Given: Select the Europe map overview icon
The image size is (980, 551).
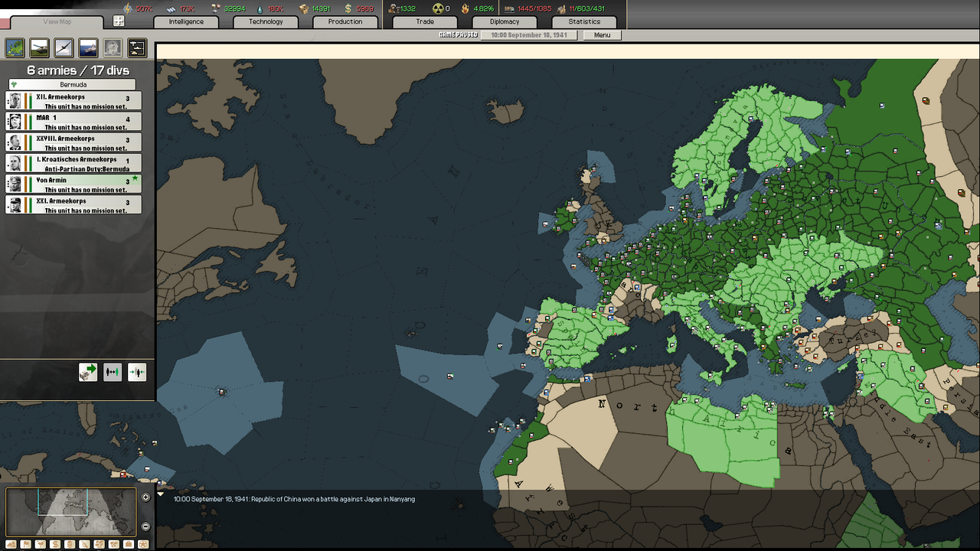Looking at the screenshot, I should point(15,48).
